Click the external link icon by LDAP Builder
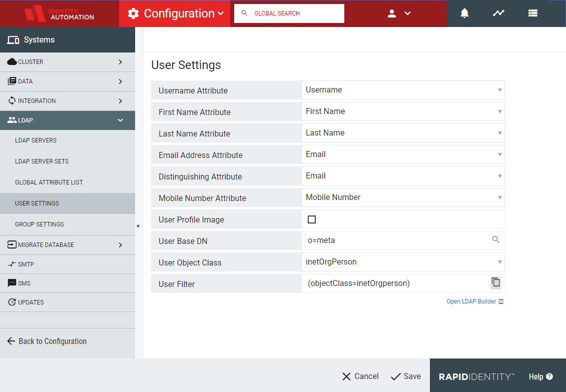This screenshot has width=566, height=392. (x=501, y=301)
